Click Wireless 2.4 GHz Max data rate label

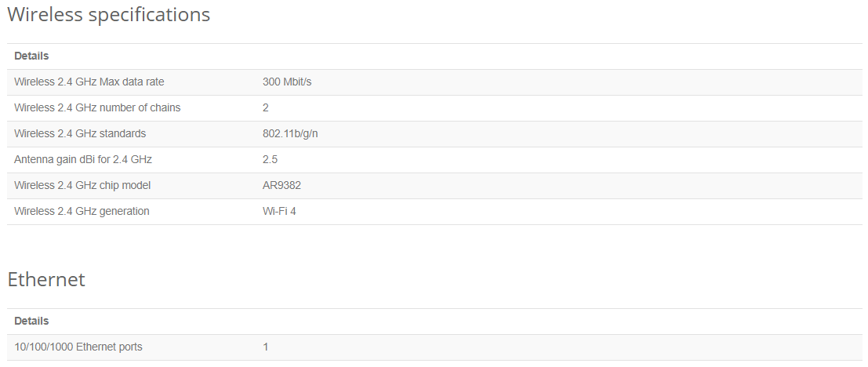[89, 82]
